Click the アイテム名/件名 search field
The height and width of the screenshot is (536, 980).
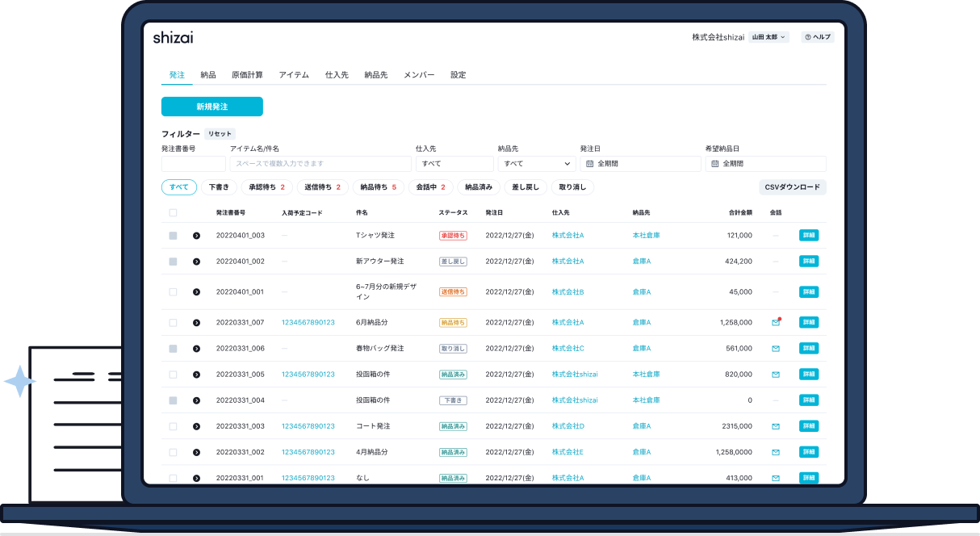(320, 164)
